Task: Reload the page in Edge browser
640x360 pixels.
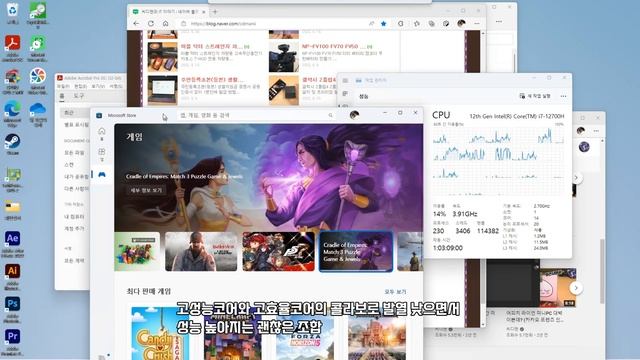Action: pyautogui.click(x=151, y=24)
